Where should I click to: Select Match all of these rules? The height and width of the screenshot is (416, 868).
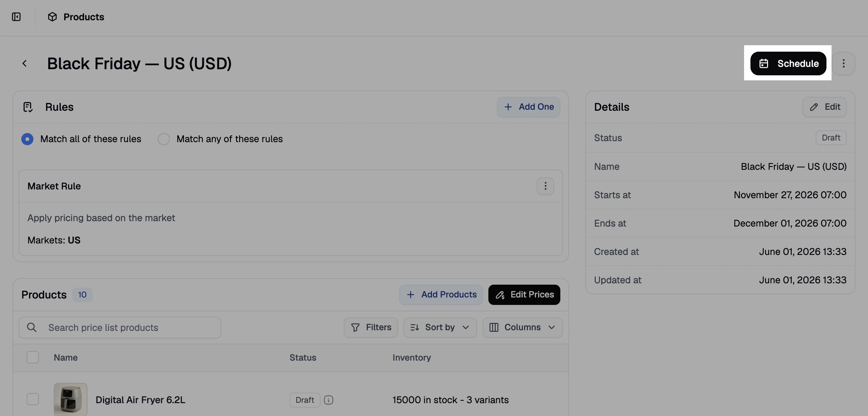(x=27, y=139)
